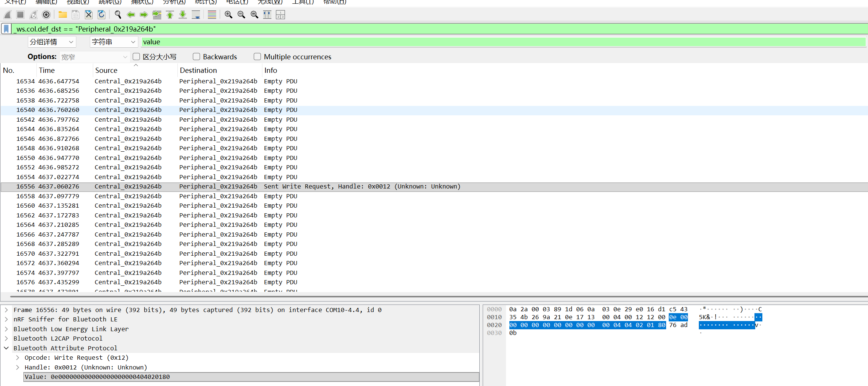The width and height of the screenshot is (868, 386).
Task: Toggle packet list colorize rules icon
Action: pyautogui.click(x=212, y=15)
